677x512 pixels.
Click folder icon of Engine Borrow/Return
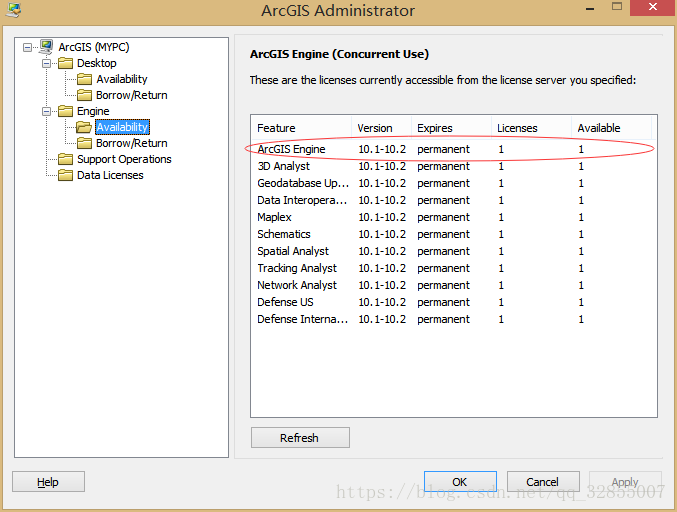84,143
